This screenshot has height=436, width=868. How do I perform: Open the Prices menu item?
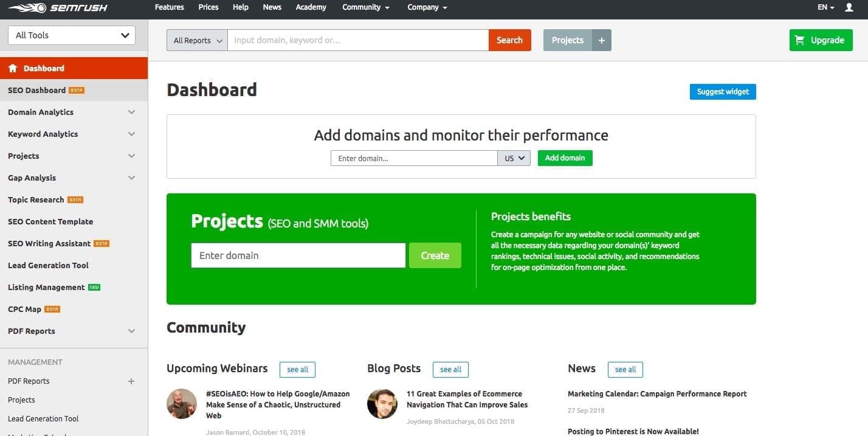[208, 7]
